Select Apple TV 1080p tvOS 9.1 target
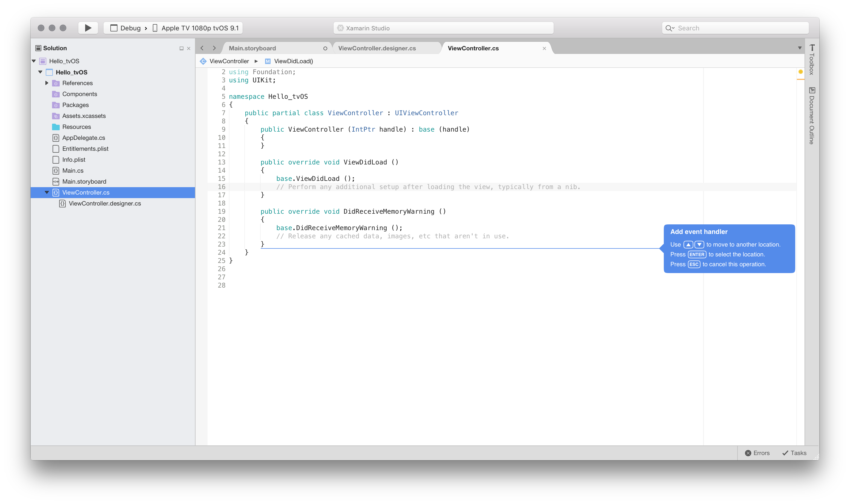This screenshot has width=850, height=504. 200,28
